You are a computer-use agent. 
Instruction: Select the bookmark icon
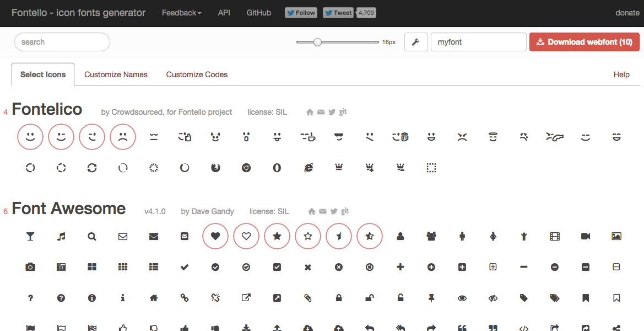tap(585, 298)
